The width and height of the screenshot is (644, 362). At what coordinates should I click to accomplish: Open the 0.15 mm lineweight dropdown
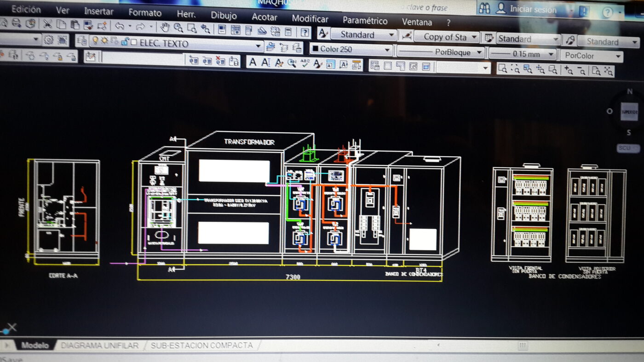(x=552, y=54)
